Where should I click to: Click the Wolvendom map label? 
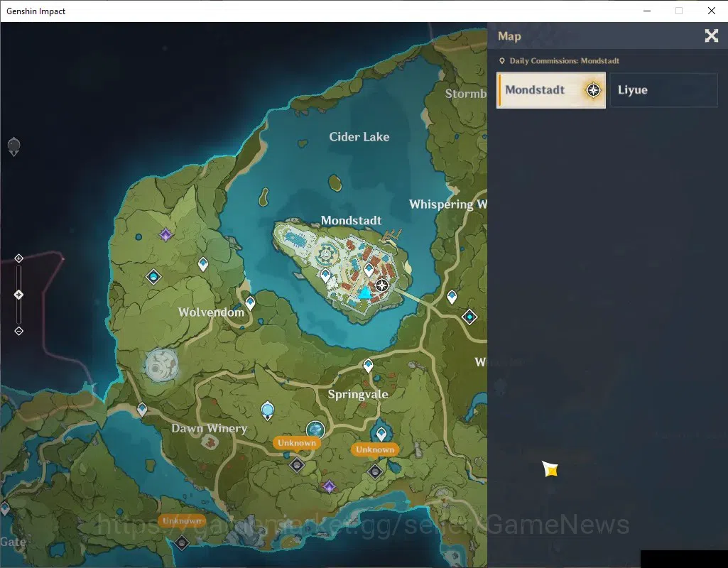click(211, 312)
